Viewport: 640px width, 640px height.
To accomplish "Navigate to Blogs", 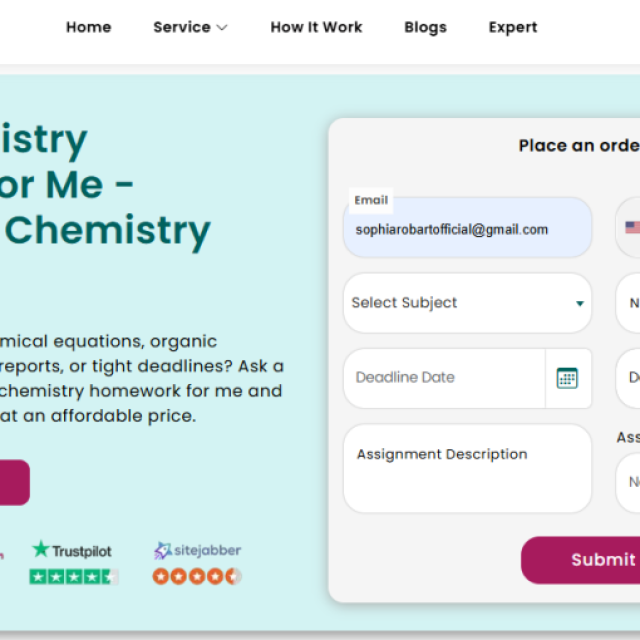I will tap(425, 27).
